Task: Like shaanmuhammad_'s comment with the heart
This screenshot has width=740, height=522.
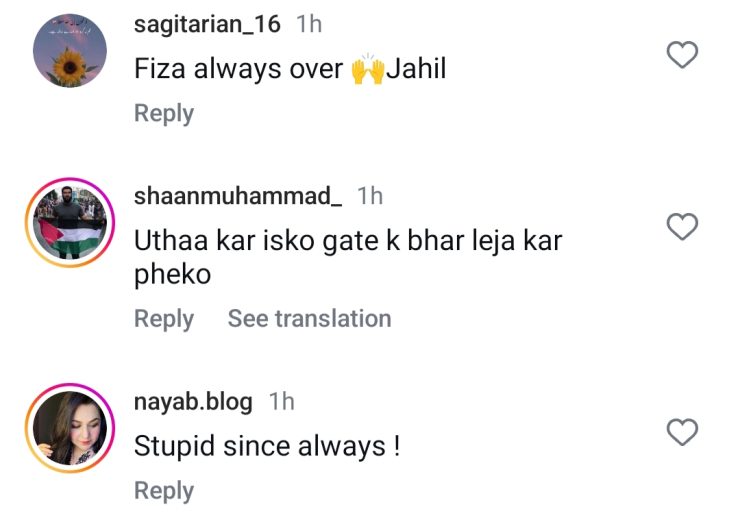Action: point(682,227)
